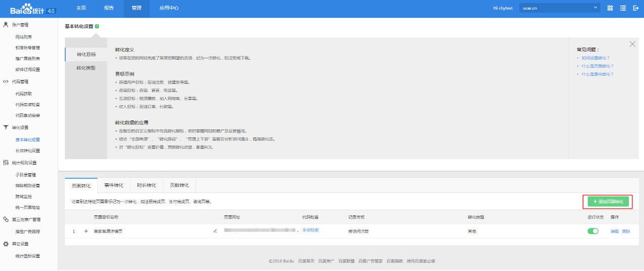644x271 pixels.
Task: Click the 添加页面转化 button
Action: [608, 202]
